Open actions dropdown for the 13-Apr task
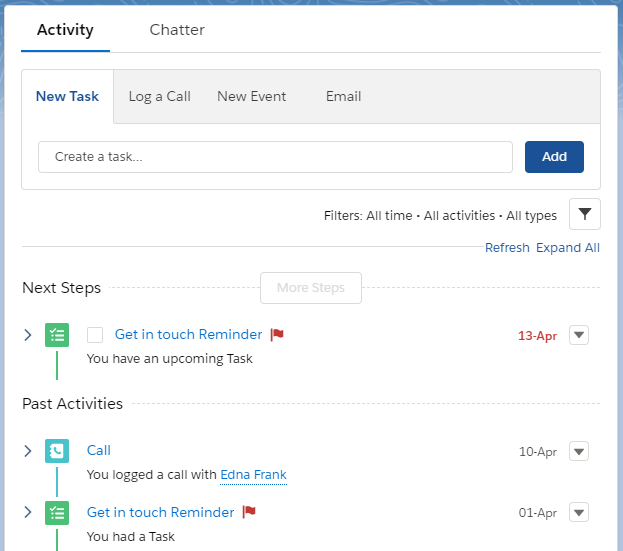 pos(579,335)
